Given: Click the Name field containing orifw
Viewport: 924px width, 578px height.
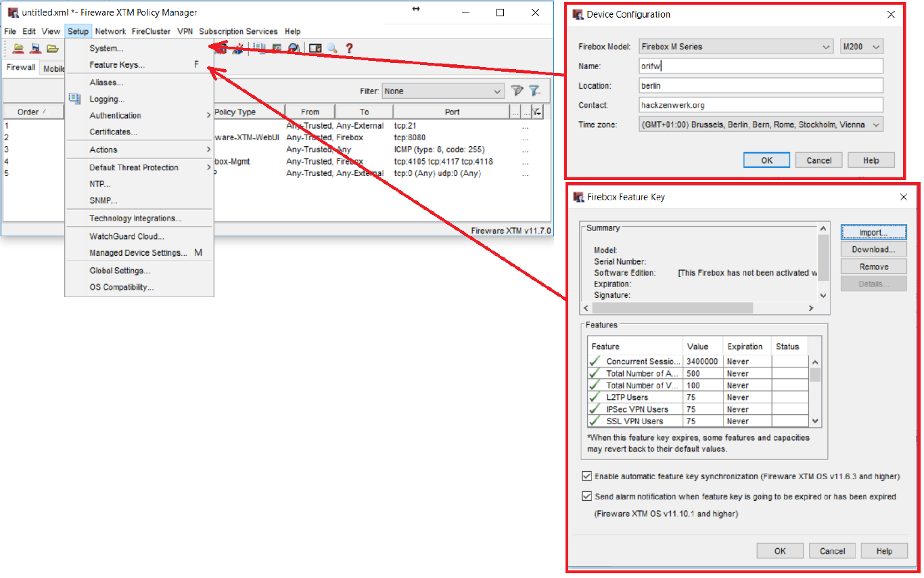Looking at the screenshot, I should tap(761, 66).
